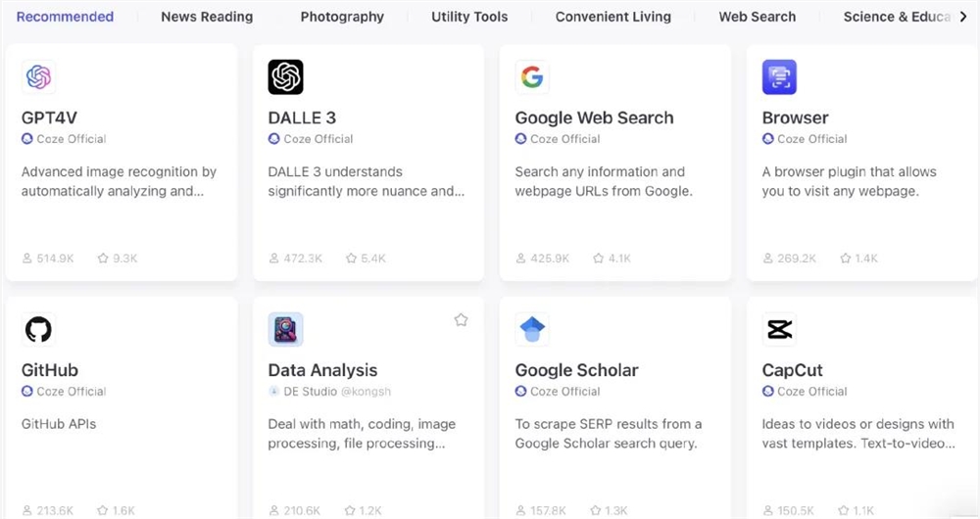Open the Science & Education tab
980x519 pixels.
click(x=897, y=17)
